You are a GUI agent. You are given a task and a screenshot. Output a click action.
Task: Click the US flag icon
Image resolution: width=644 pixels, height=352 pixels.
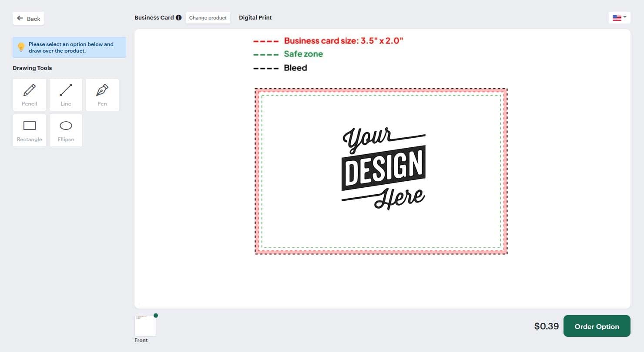pyautogui.click(x=617, y=18)
